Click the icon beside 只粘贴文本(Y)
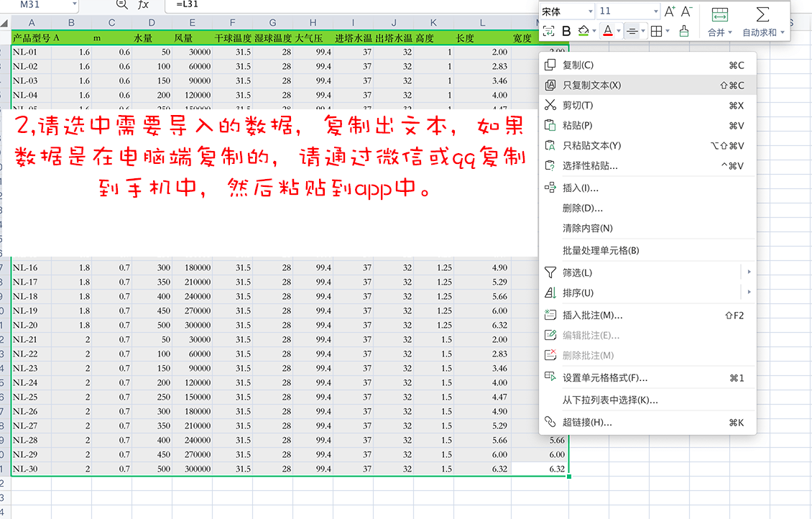The width and height of the screenshot is (812, 519). pos(550,145)
